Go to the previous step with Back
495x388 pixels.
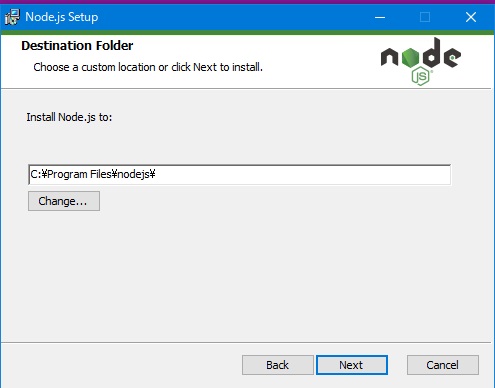278,365
